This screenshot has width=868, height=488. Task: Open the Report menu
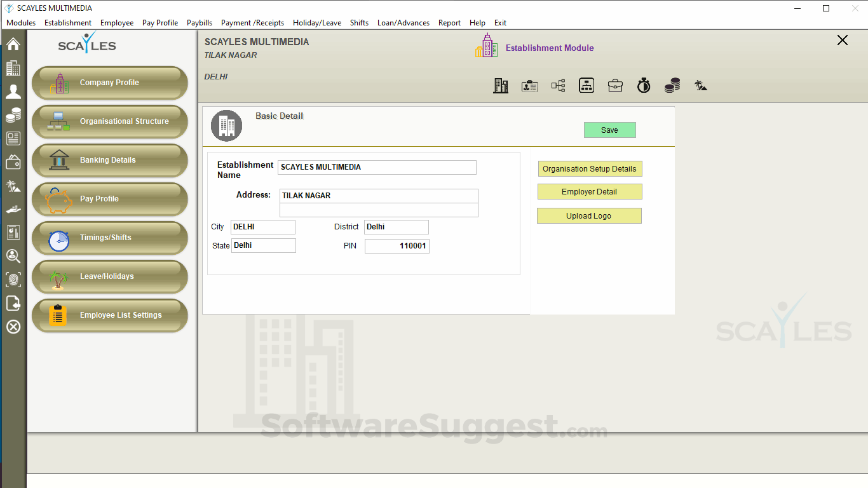point(449,23)
